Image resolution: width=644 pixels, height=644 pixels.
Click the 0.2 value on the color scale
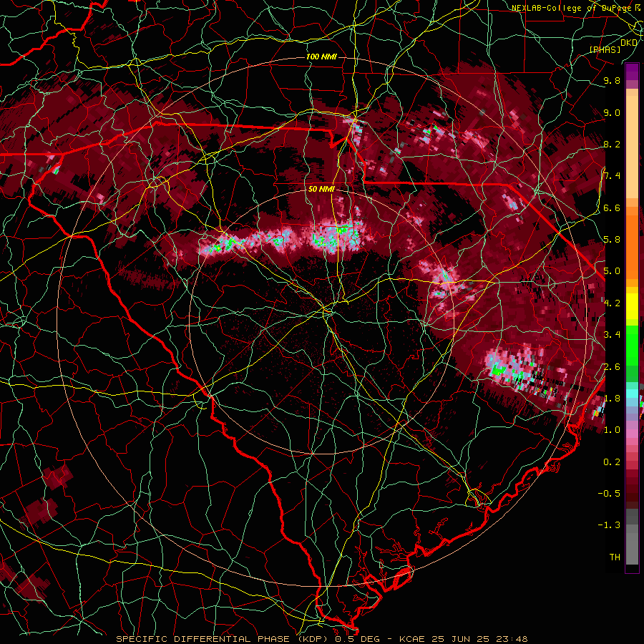coord(612,462)
